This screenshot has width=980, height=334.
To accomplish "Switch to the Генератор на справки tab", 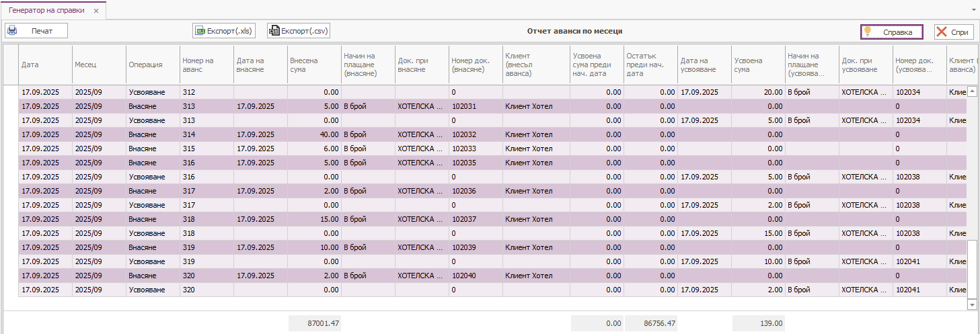I will coord(46,11).
